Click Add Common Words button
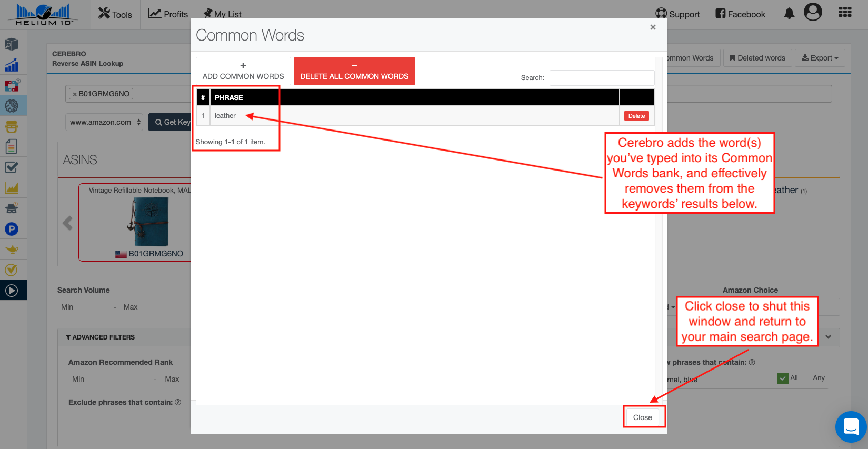The height and width of the screenshot is (449, 868). coord(243,71)
